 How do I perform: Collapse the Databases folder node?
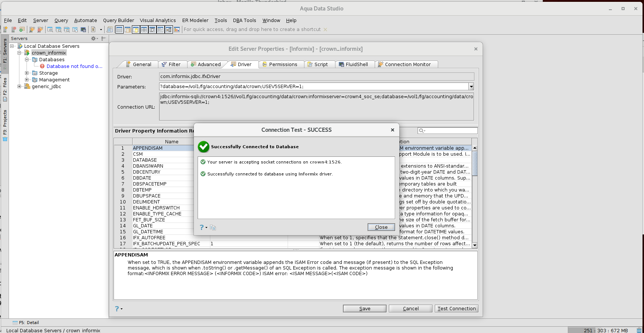point(27,59)
